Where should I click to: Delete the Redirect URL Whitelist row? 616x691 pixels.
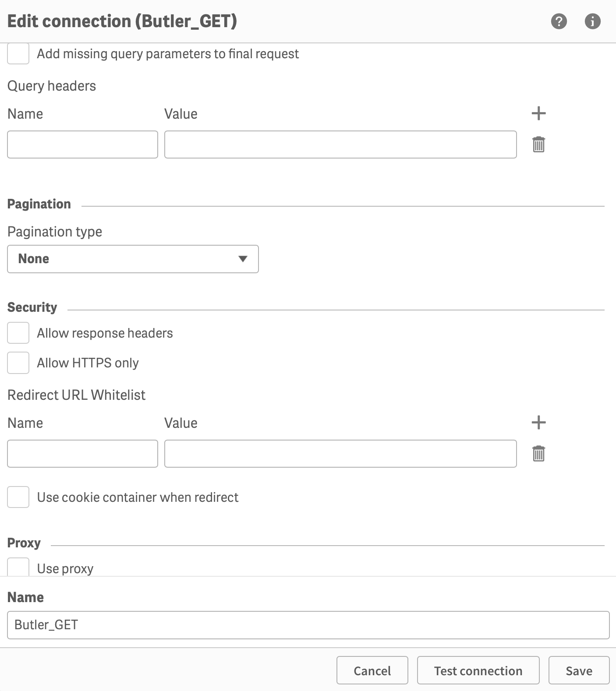pos(538,454)
